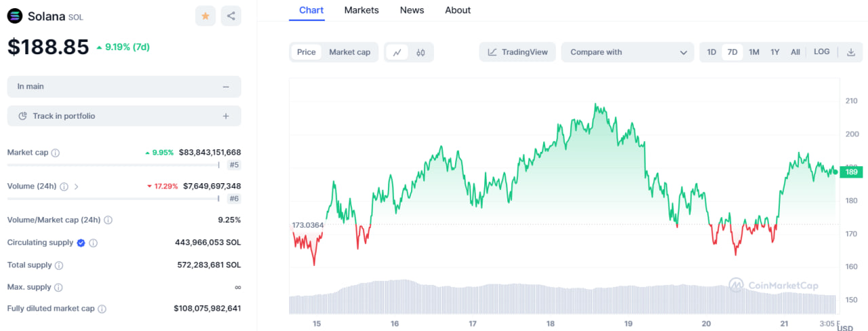The width and height of the screenshot is (868, 331).
Task: Click the 9.25% volume/market cap value
Action: [x=230, y=220]
